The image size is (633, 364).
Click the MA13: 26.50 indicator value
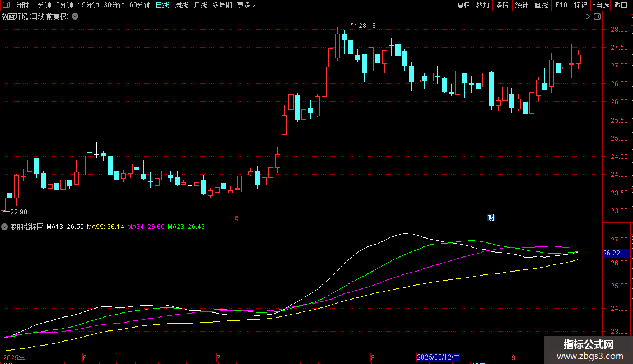(65, 227)
